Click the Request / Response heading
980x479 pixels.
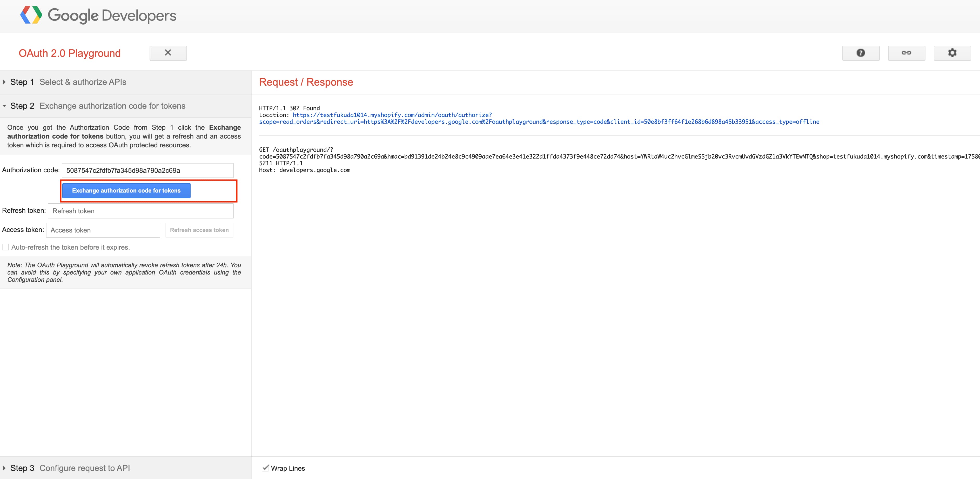(x=306, y=82)
